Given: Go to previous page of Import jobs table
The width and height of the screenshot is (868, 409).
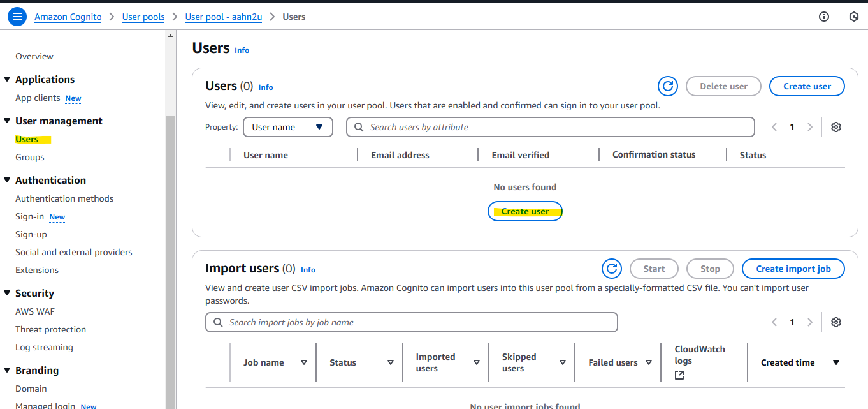Looking at the screenshot, I should pos(774,322).
